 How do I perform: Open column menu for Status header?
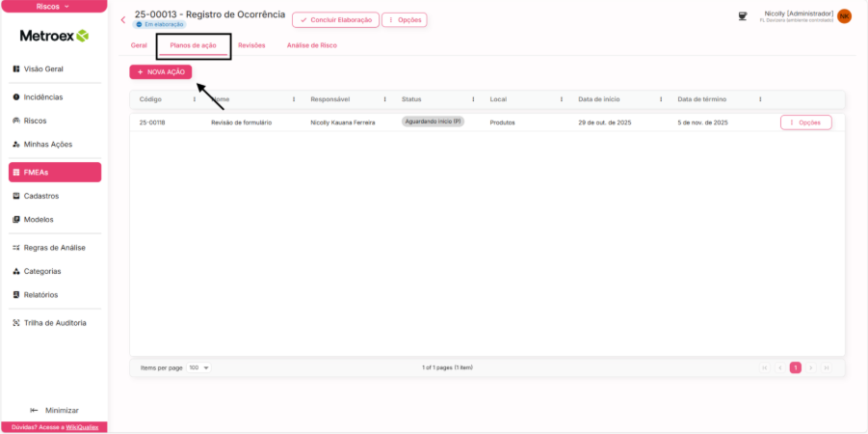473,99
